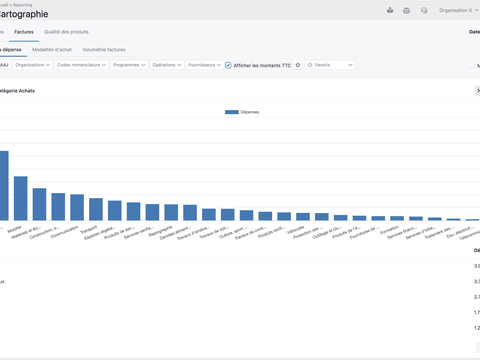Click the headset support icon in header
The width and height of the screenshot is (480, 360).
424,11
